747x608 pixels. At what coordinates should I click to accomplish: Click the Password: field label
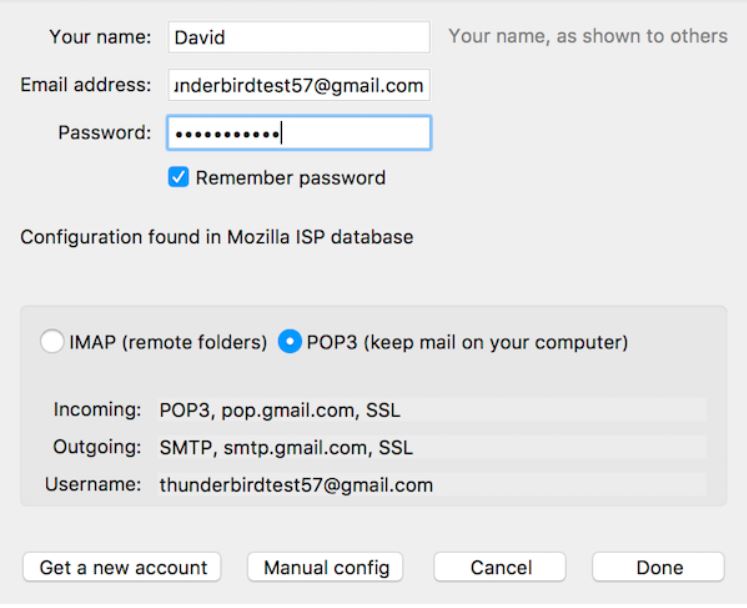click(104, 132)
